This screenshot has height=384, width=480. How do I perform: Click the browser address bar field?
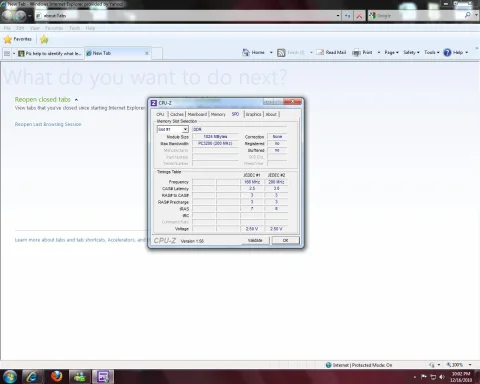187,16
